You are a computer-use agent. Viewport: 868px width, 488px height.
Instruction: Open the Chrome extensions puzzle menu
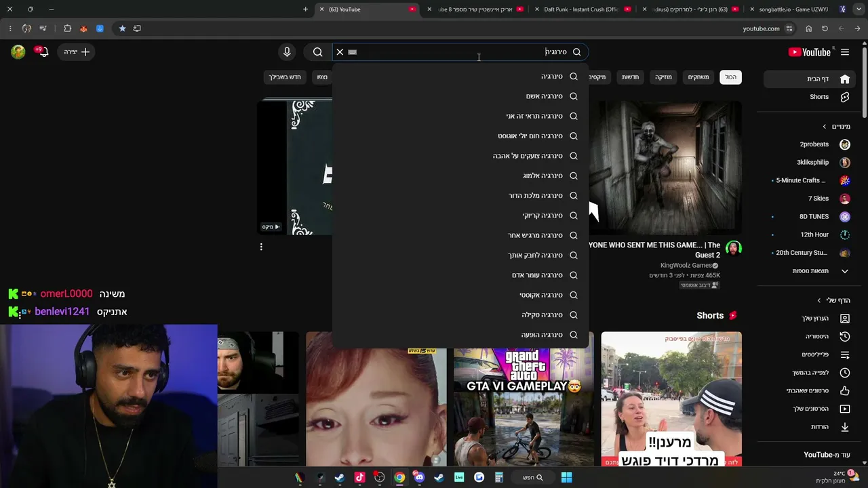pos(67,28)
